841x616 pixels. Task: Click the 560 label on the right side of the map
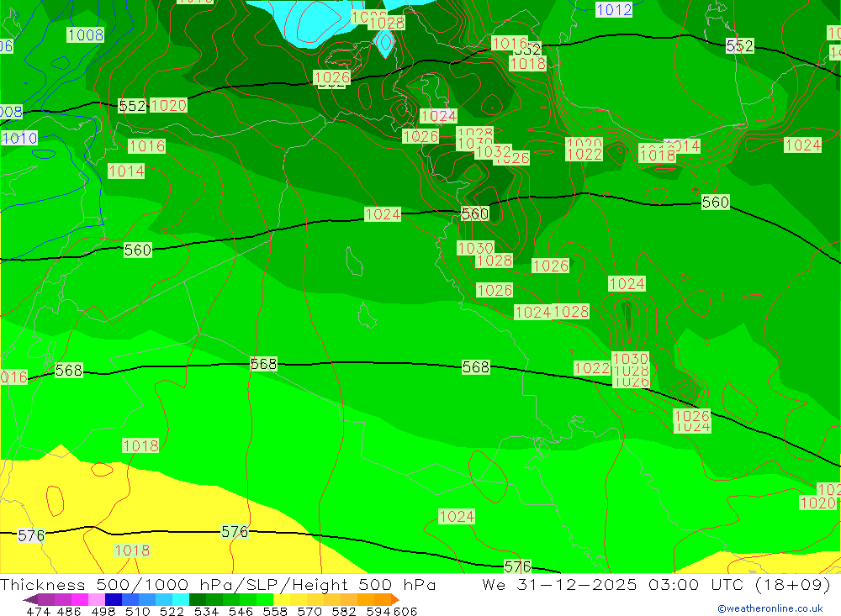click(716, 203)
